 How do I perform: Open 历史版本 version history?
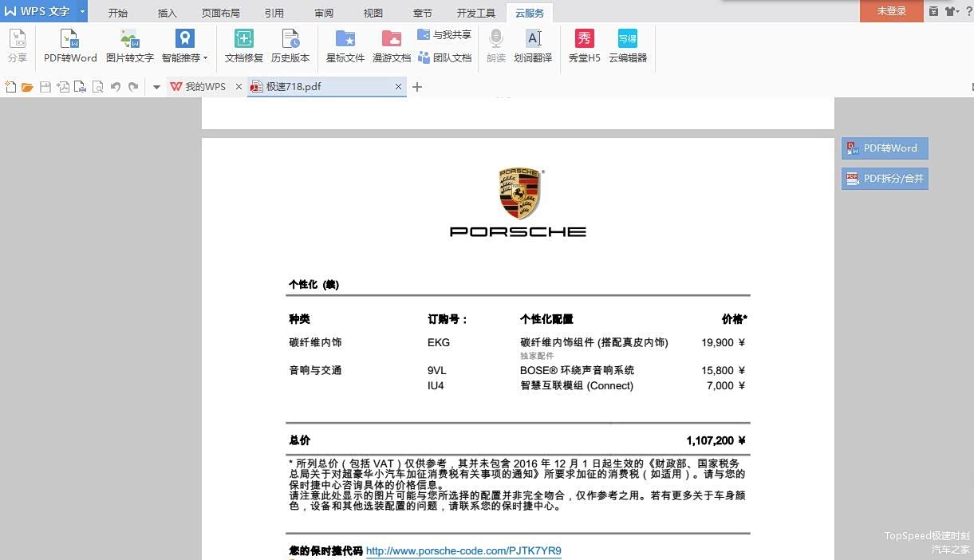point(290,45)
